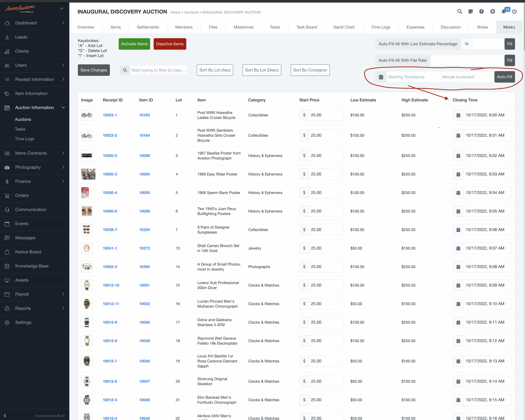
Task: Click calendar icon beside Starting Timestamp field
Action: (381, 77)
